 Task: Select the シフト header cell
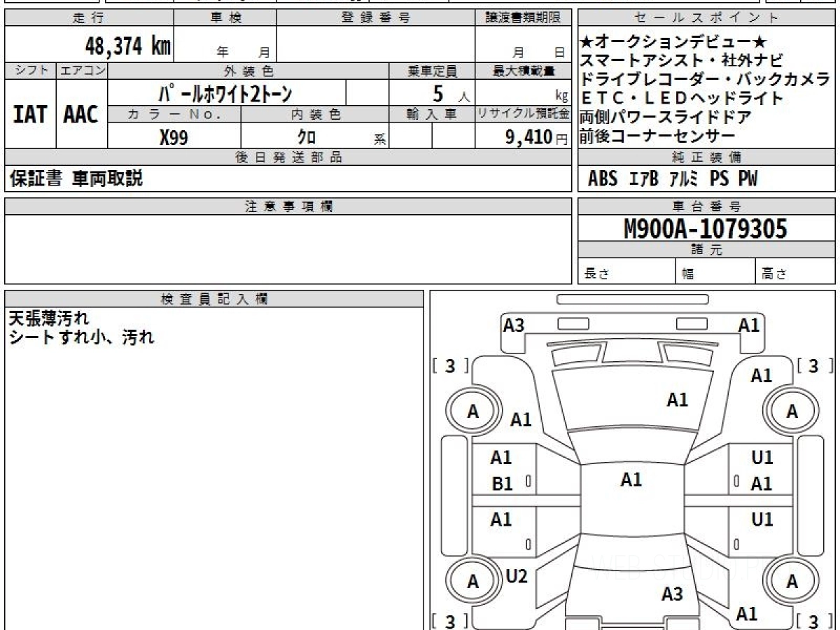[x=30, y=71]
